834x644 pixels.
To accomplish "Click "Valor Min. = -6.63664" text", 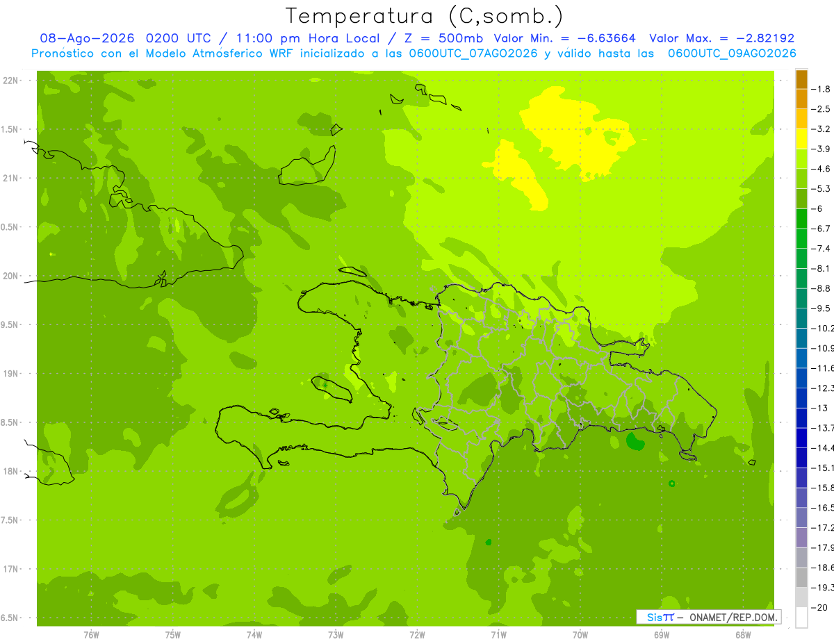I will (x=565, y=38).
